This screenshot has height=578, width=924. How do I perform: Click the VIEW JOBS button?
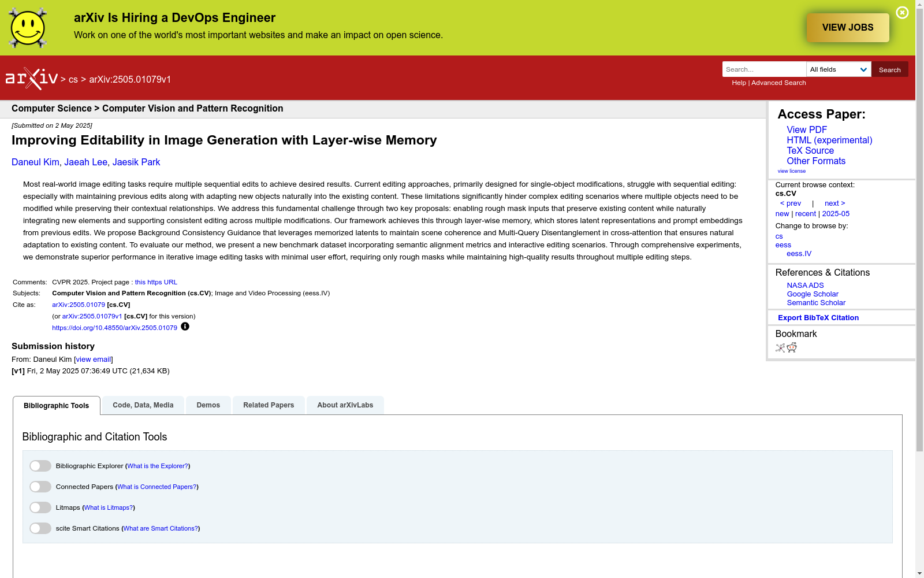[x=847, y=28]
